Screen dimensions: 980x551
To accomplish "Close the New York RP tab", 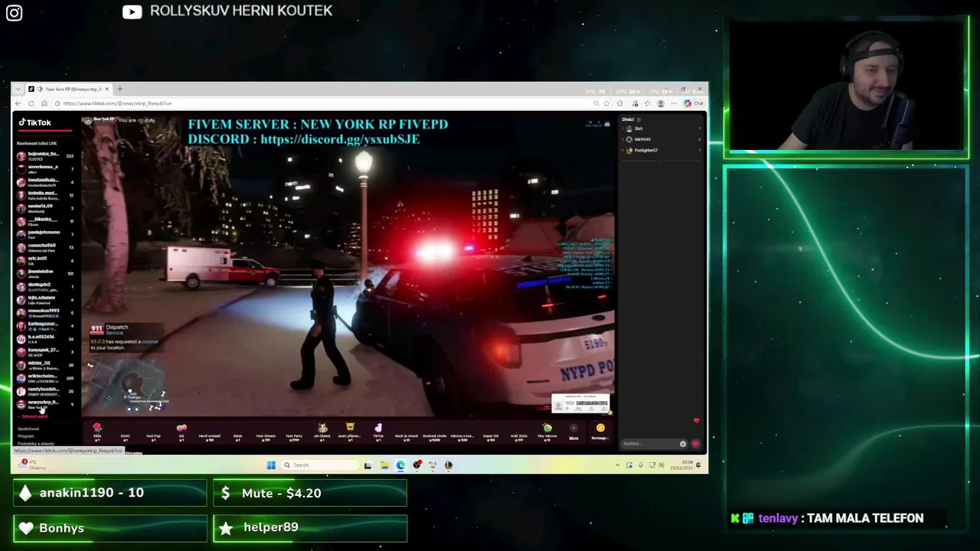I will pyautogui.click(x=106, y=89).
